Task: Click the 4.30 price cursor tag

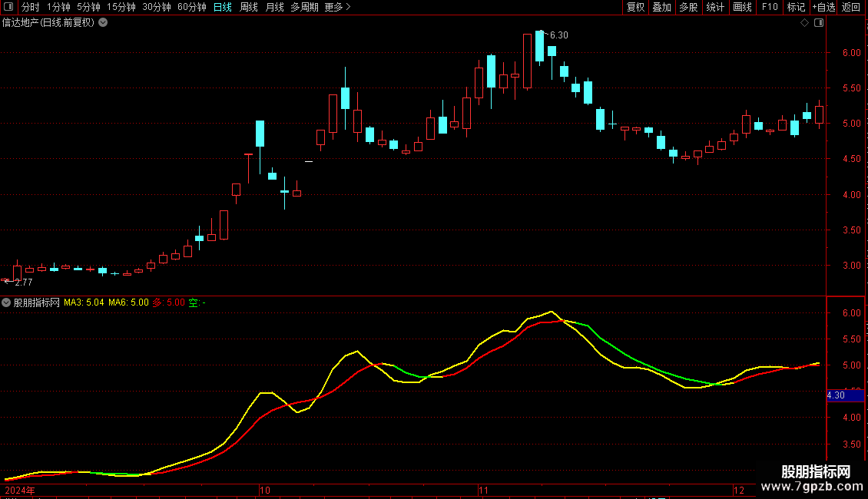Action: [845, 395]
